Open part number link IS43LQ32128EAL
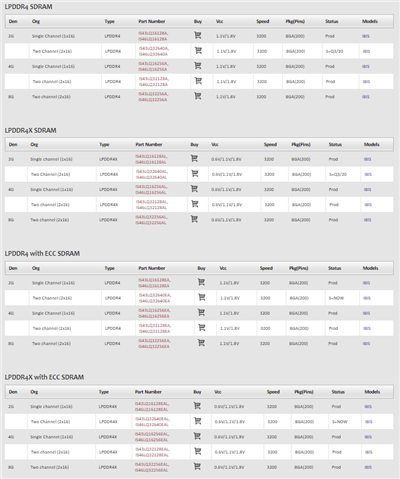This screenshot has width=400, height=479. pyautogui.click(x=152, y=449)
